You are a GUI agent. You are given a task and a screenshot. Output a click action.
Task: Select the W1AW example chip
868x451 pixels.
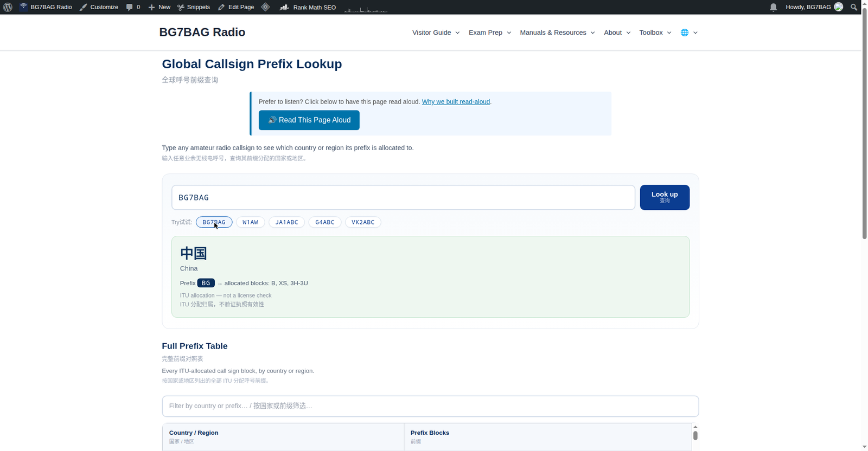pos(250,222)
